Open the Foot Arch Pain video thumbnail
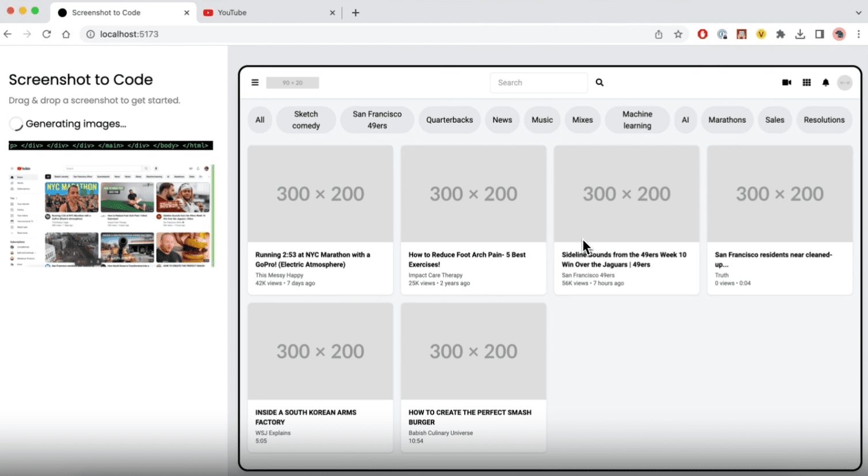 point(473,194)
